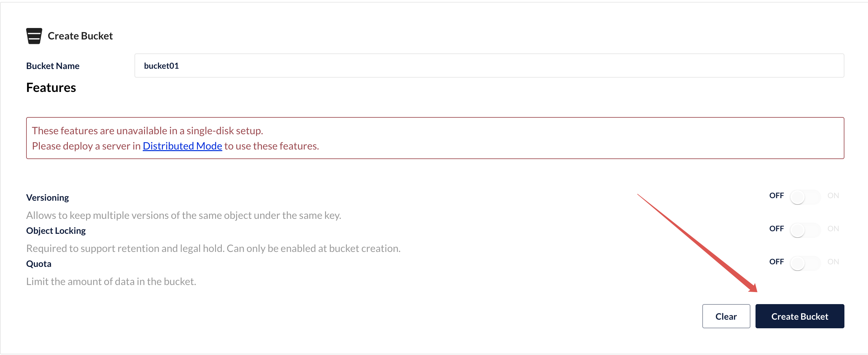Click the OFF label next to Versioning
Image resolution: width=868 pixels, height=355 pixels.
tap(776, 196)
